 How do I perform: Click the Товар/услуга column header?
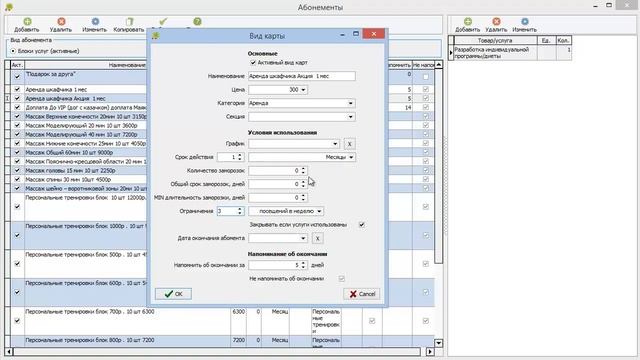(x=495, y=40)
